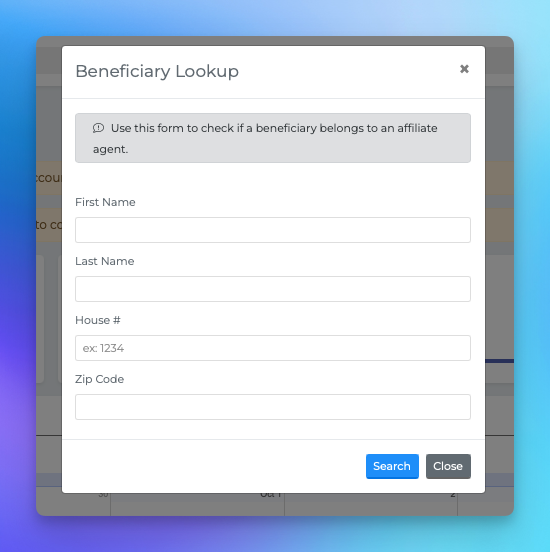Screen dimensions: 550x552
Task: Click the partially hidden tan banner reading "to co"
Action: coord(49,225)
